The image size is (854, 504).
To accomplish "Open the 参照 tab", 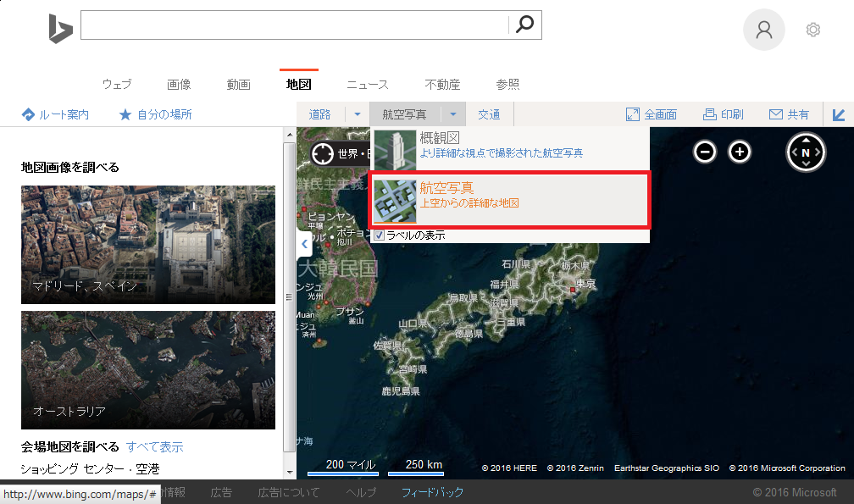I will (507, 85).
